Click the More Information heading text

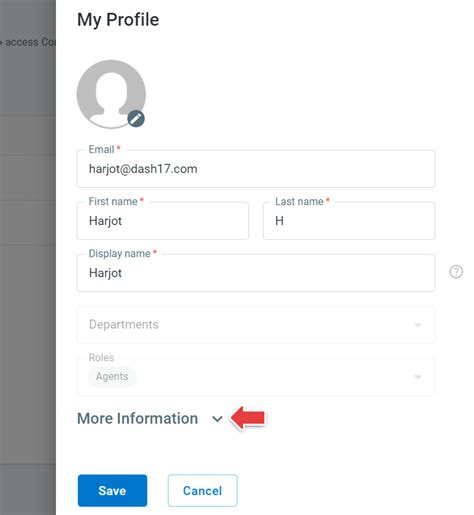tap(138, 419)
